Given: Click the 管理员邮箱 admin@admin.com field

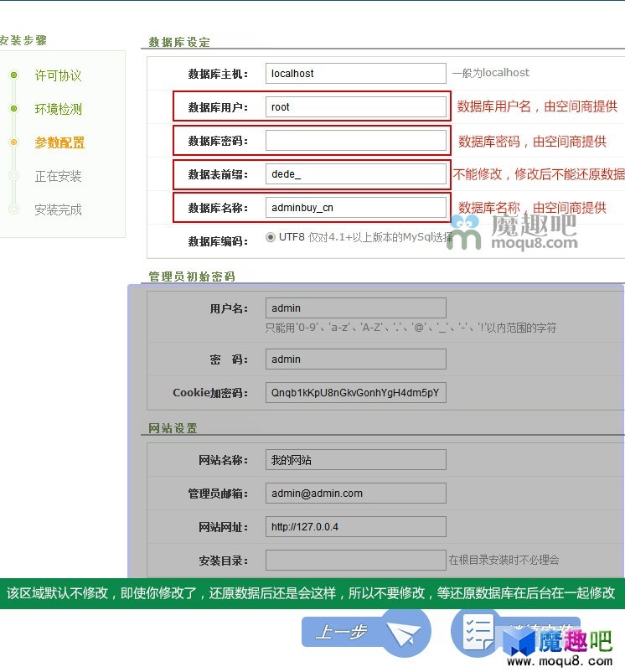Looking at the screenshot, I should 355,494.
